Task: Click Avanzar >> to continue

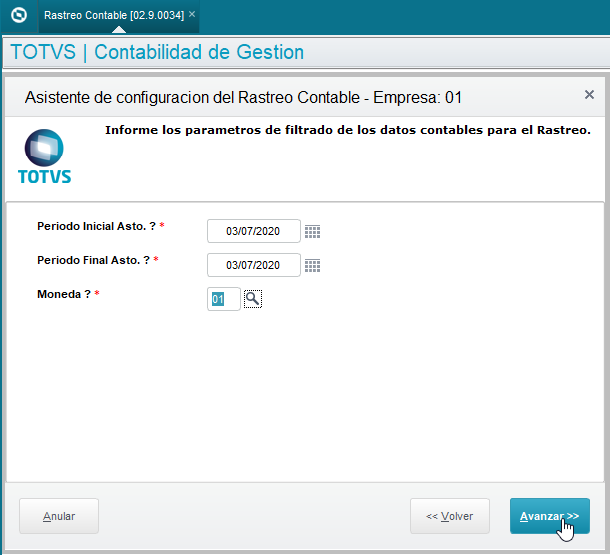Action: click(550, 516)
